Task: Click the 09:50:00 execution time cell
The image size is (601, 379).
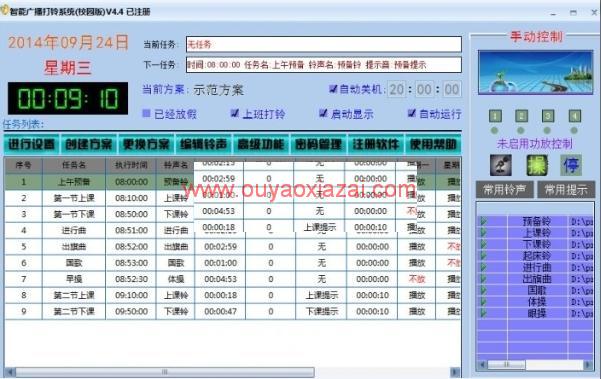Action: tap(131, 311)
